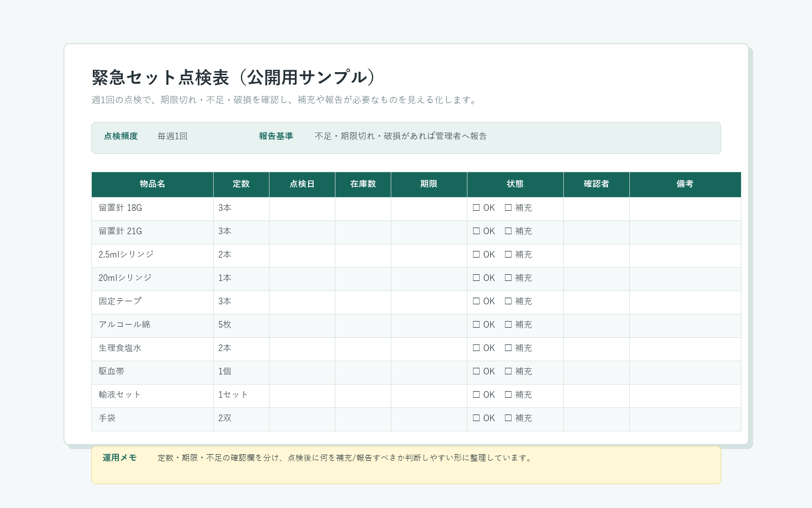Image resolution: width=812 pixels, height=508 pixels.
Task: Click the 報告基準 label
Action: pyautogui.click(x=276, y=136)
